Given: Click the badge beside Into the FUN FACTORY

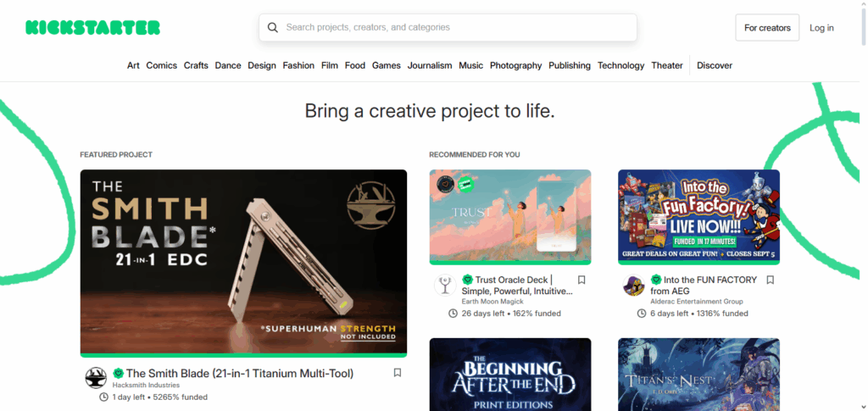Looking at the screenshot, I should coord(657,280).
